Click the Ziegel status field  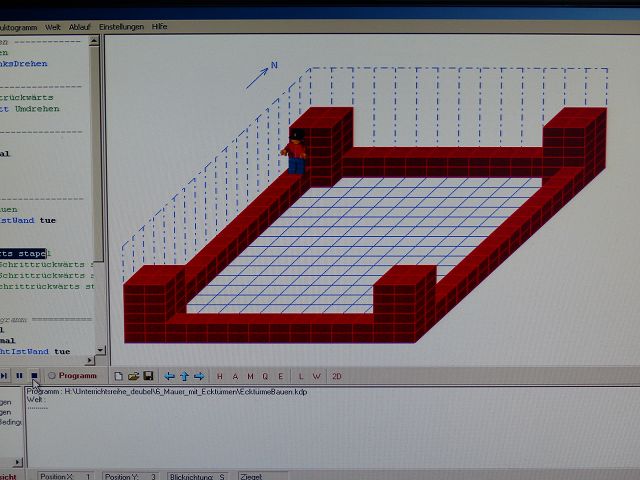(x=263, y=476)
